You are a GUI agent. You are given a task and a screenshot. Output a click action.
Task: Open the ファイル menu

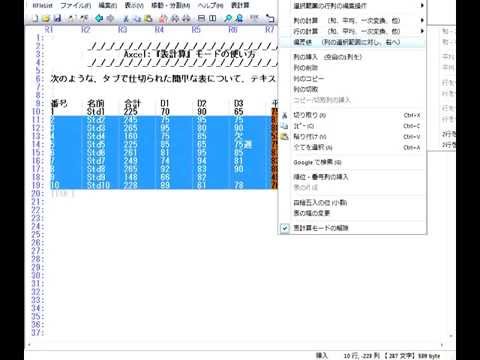75,5
